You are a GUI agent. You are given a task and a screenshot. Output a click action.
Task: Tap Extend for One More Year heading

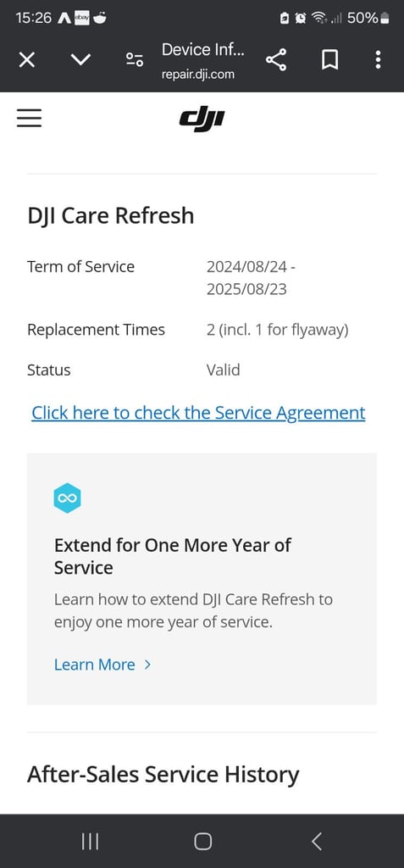click(x=172, y=556)
